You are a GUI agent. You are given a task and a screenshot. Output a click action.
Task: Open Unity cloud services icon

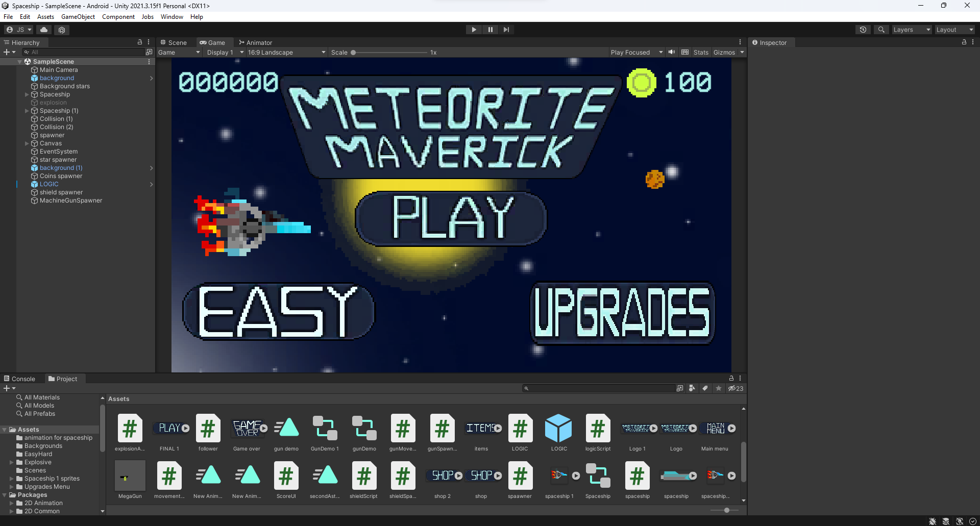click(x=44, y=30)
